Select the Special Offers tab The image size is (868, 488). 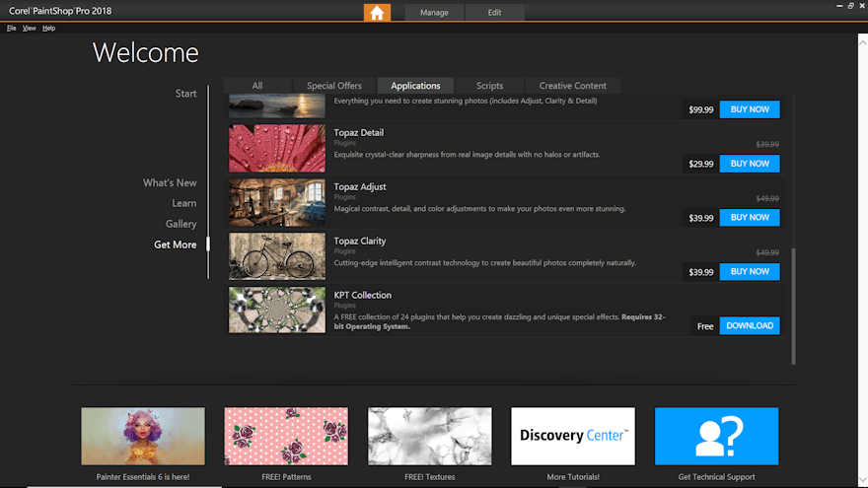[334, 86]
